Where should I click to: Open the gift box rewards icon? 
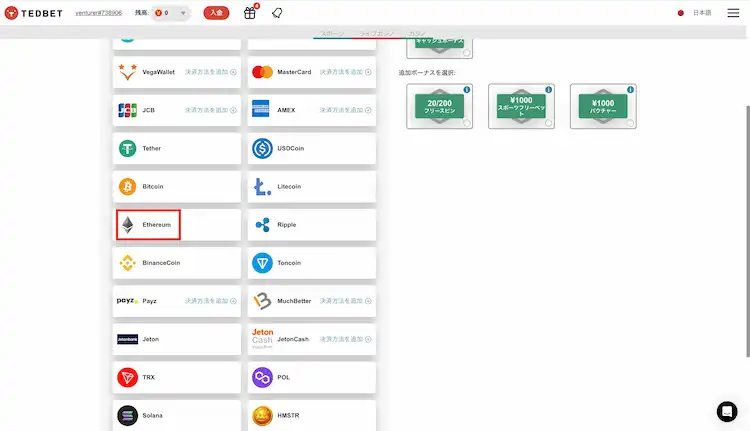[x=250, y=13]
